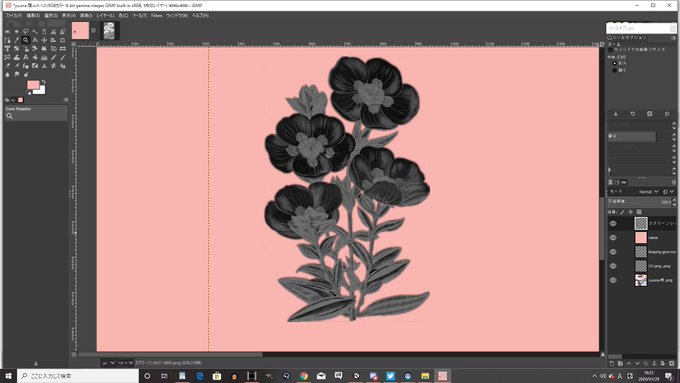Anchor floating layer button
680x383 pixels.
[654, 363]
